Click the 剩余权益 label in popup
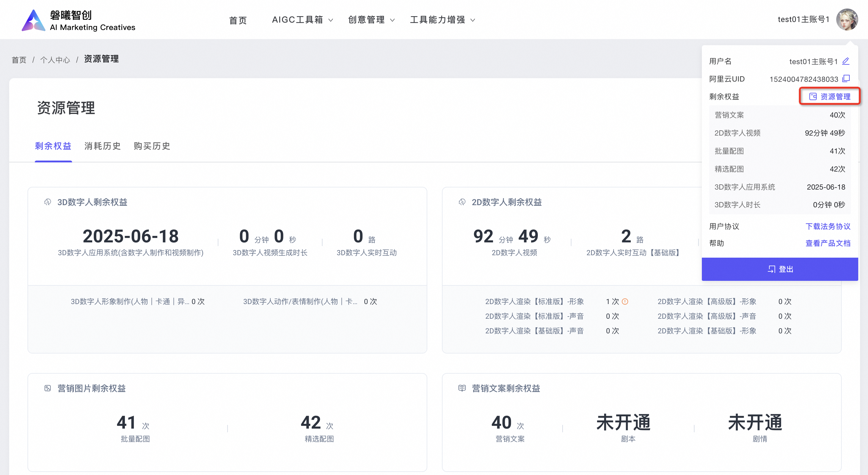 pos(724,97)
